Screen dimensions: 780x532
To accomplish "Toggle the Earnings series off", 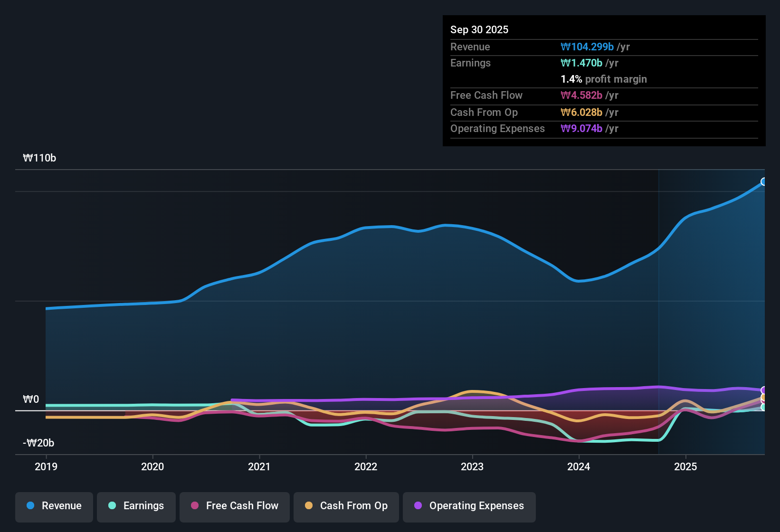I will coord(136,506).
